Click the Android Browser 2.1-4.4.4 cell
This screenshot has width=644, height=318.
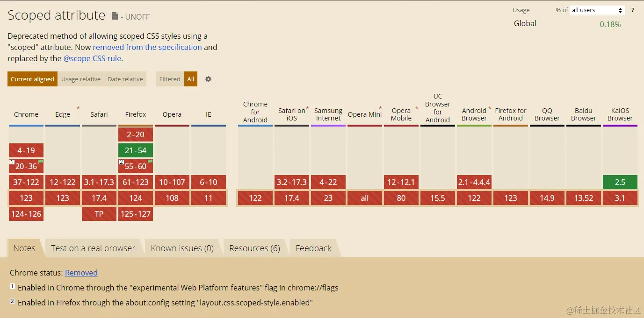tap(474, 182)
